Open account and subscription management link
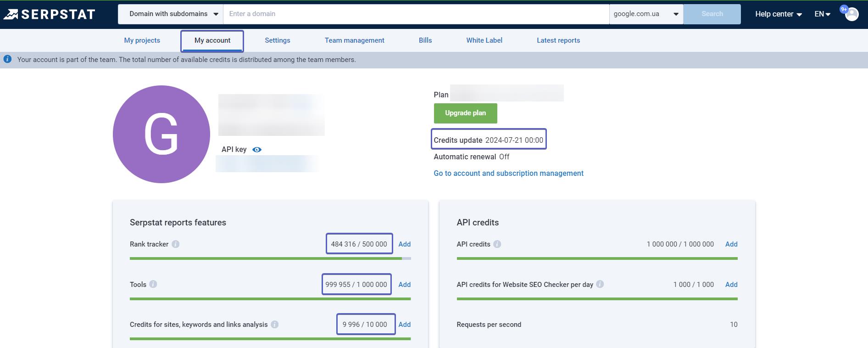Screen dimensions: 868x348 (509, 173)
